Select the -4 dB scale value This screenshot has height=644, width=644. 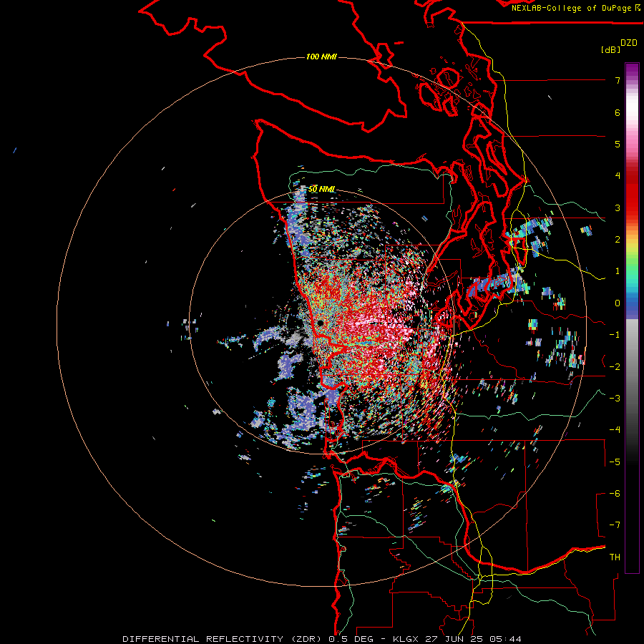click(615, 430)
